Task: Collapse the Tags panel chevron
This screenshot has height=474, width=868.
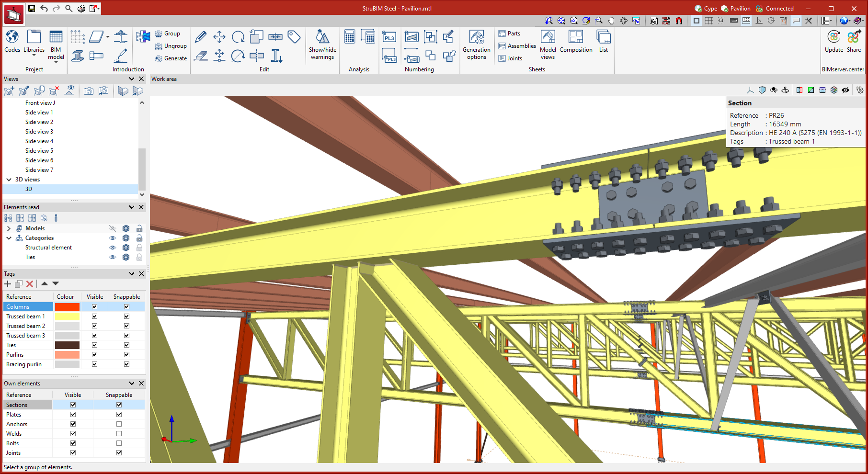Action: (132, 274)
